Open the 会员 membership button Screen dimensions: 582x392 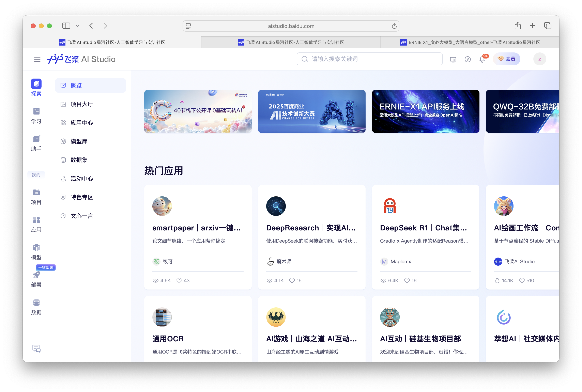[x=506, y=59]
